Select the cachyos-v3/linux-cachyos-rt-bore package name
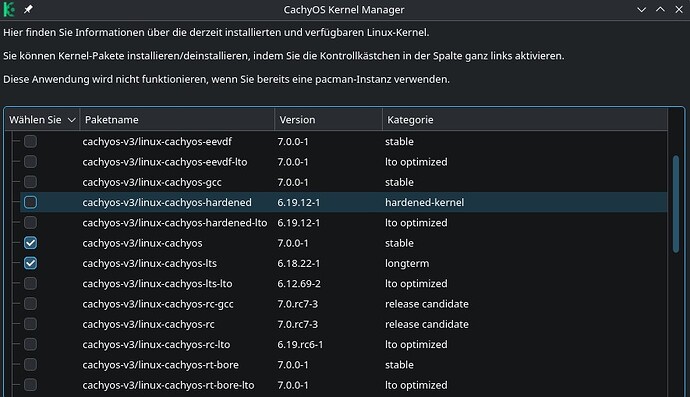 [x=161, y=364]
